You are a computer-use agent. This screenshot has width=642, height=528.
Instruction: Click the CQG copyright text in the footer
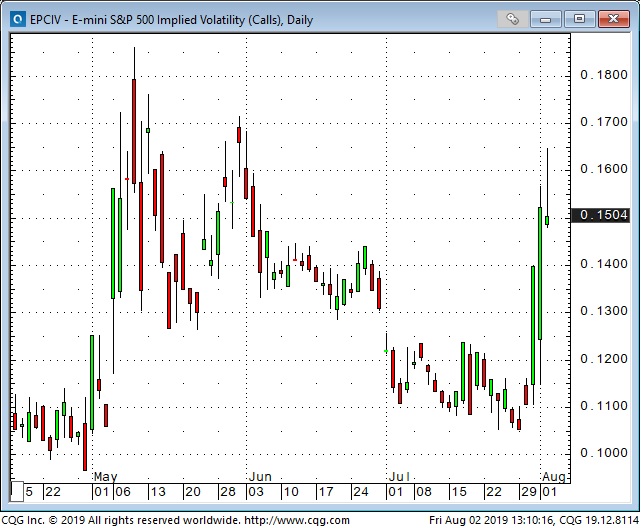120,520
